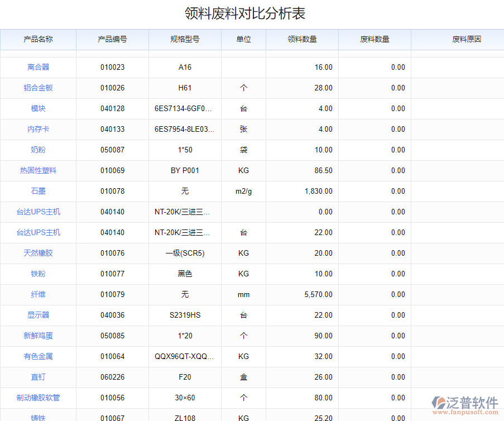Viewport: 504px width, 421px height.
Task: Select the 石墨 product link
Action: pyautogui.click(x=39, y=191)
